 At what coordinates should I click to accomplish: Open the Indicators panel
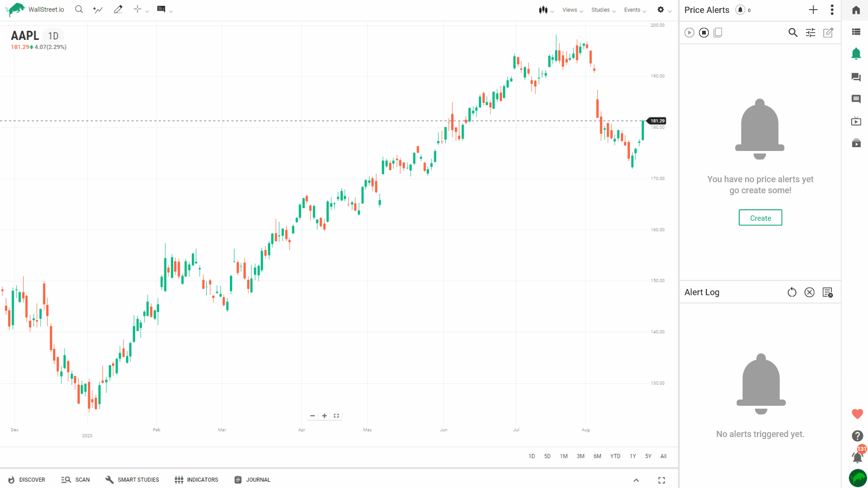click(x=197, y=480)
